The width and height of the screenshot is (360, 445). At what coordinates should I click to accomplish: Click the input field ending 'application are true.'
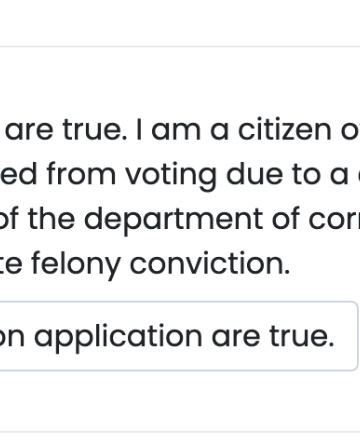click(179, 336)
